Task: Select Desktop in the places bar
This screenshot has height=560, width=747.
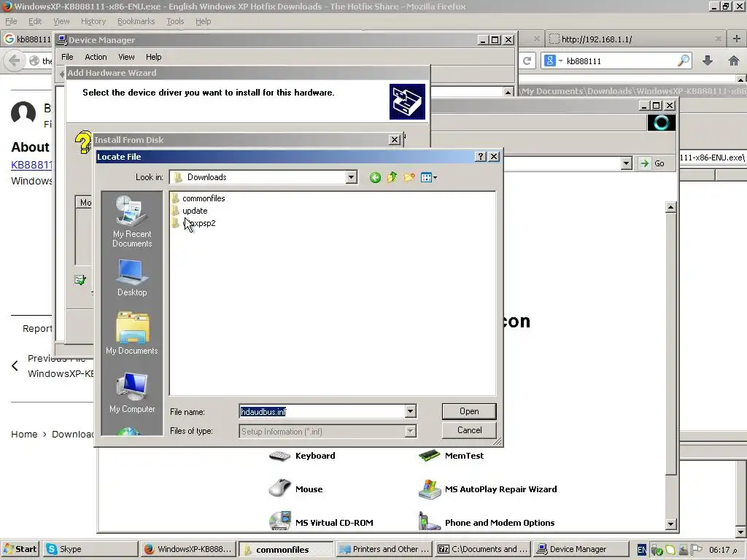Action: (x=132, y=278)
